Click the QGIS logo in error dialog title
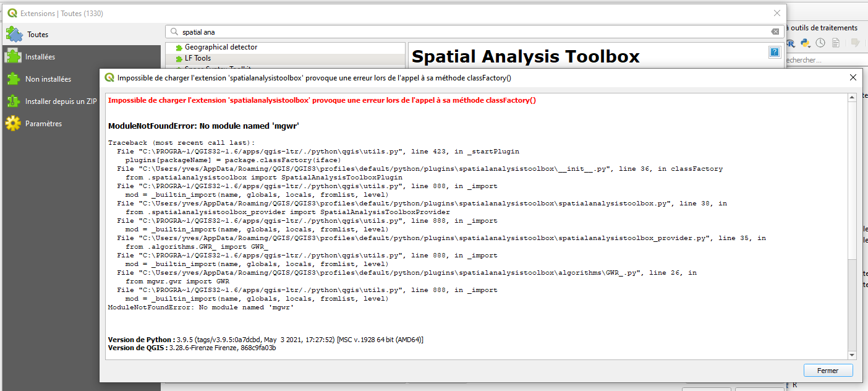 [x=109, y=77]
